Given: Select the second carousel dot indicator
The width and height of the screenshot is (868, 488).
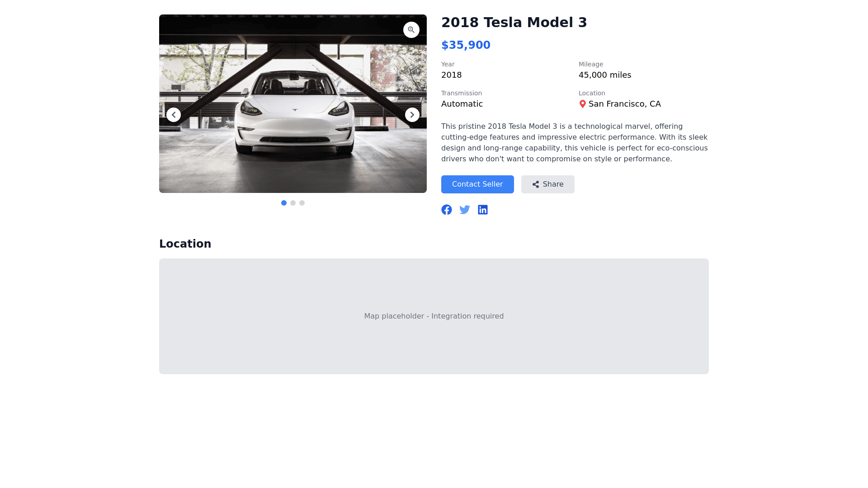Looking at the screenshot, I should click(293, 203).
